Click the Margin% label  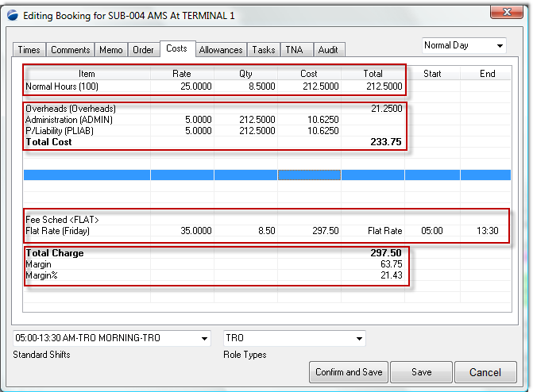[41, 275]
